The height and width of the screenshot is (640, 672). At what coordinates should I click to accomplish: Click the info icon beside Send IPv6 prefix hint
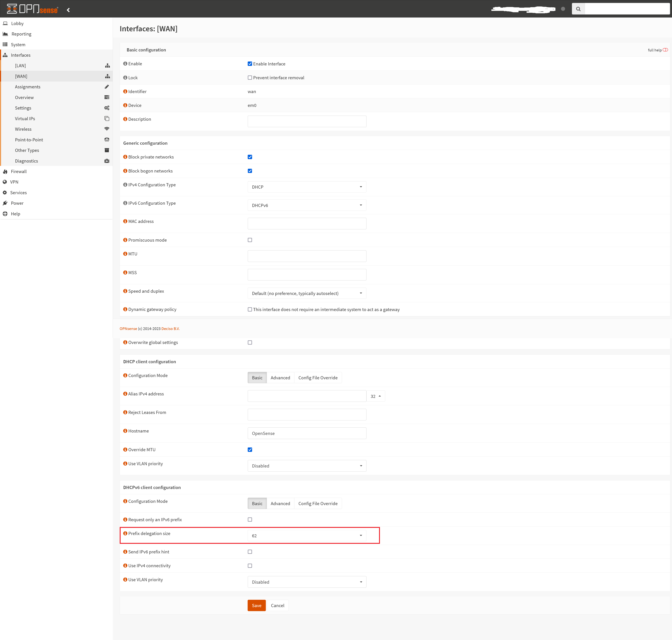pyautogui.click(x=125, y=552)
